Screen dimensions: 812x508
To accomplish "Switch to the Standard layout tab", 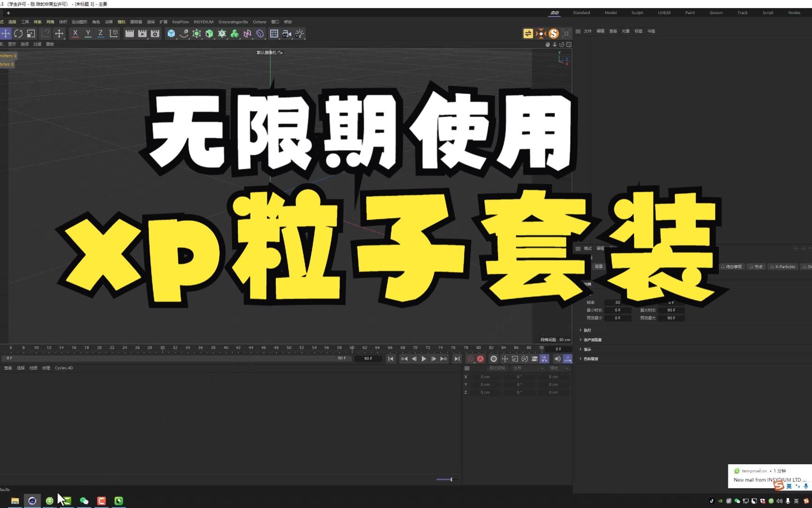I will [581, 13].
